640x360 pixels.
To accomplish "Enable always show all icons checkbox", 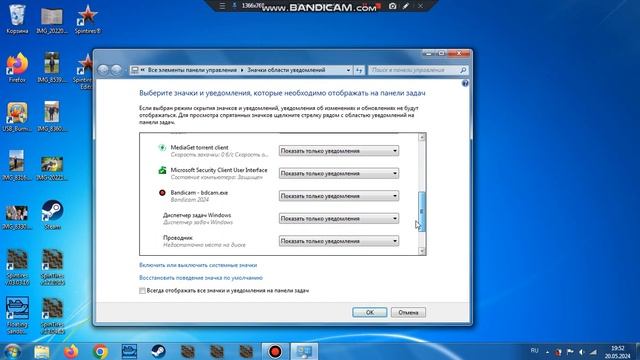I will 142,291.
